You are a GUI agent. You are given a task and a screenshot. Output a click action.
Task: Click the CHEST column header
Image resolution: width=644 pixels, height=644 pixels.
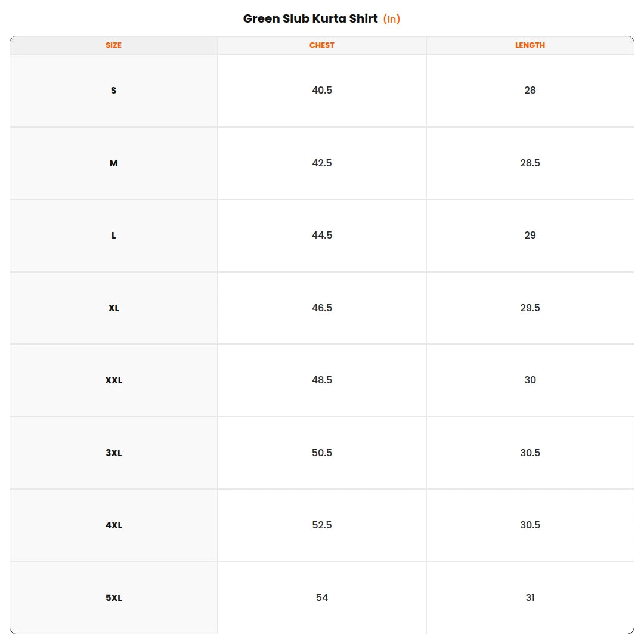(321, 45)
